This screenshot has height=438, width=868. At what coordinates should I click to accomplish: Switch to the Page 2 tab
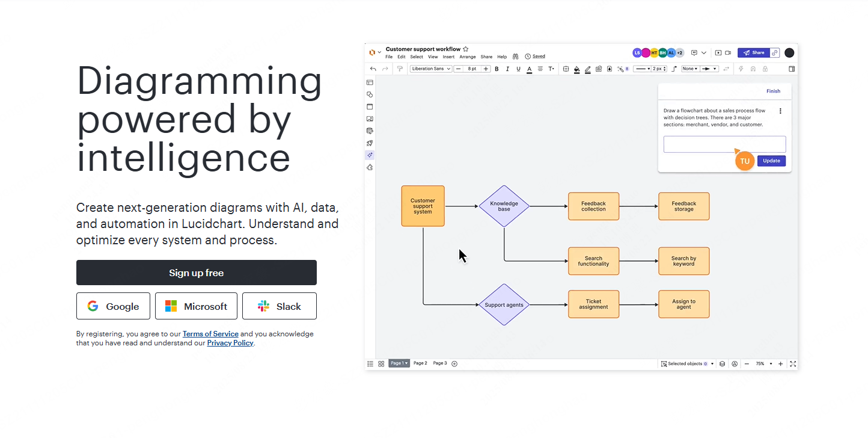(x=420, y=363)
